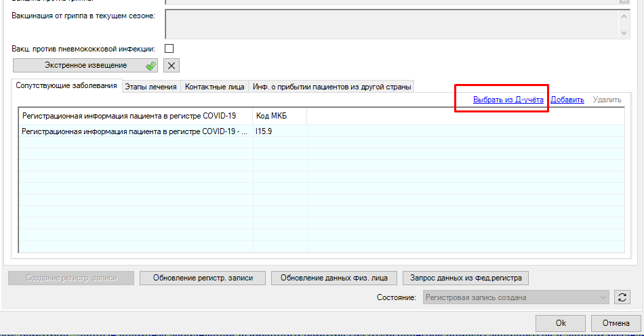Open the Состояние dropdown list
The height and width of the screenshot is (336, 644).
[x=515, y=297]
